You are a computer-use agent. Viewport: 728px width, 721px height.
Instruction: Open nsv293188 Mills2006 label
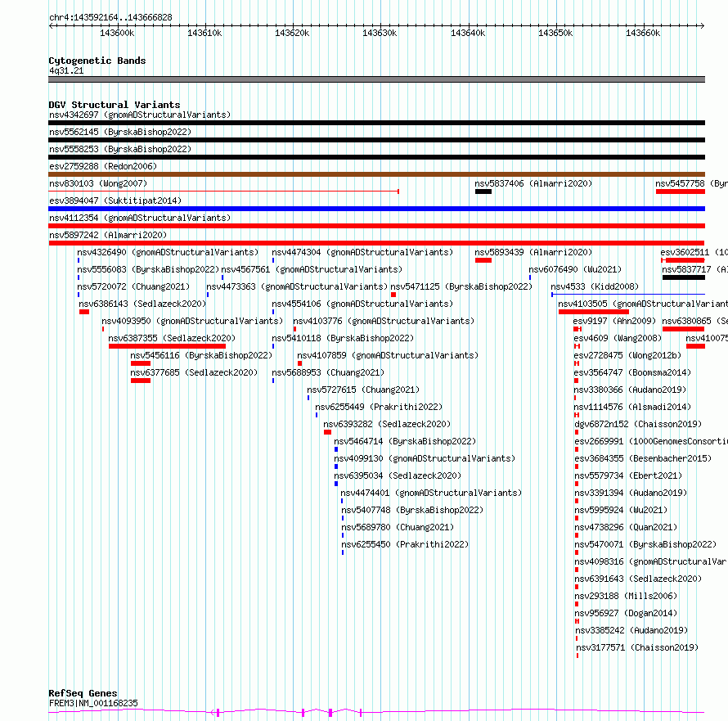point(626,596)
